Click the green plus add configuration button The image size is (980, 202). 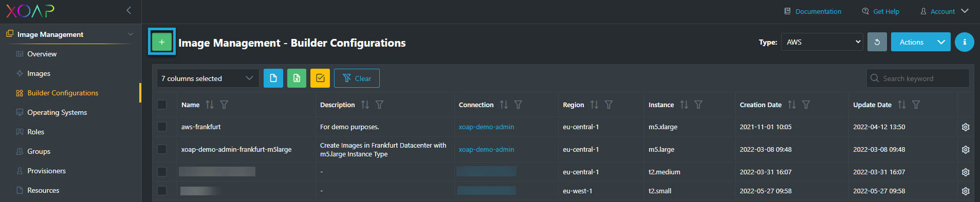tap(161, 42)
